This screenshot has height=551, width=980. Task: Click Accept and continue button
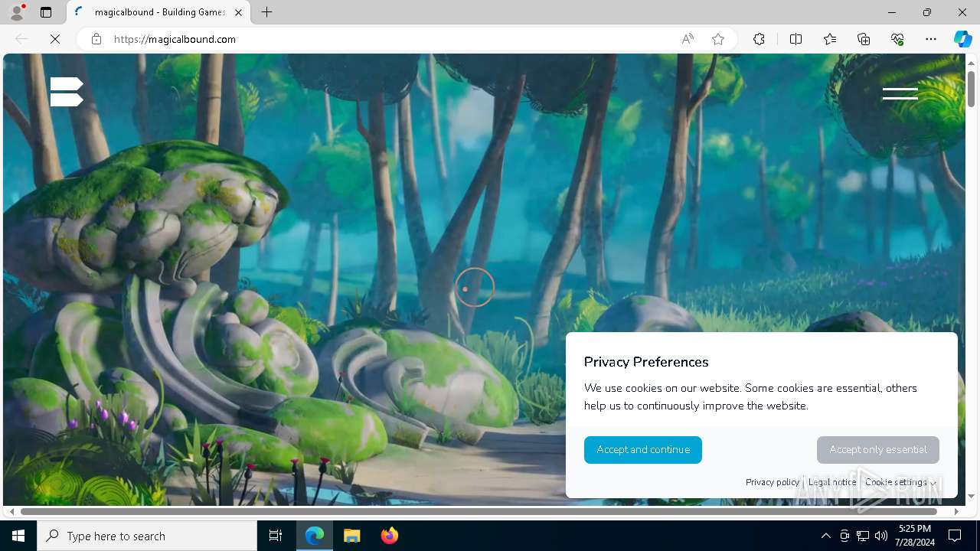click(x=643, y=450)
